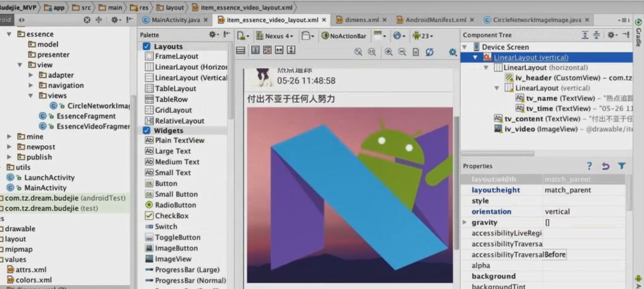The height and width of the screenshot is (289, 644).
Task: Open EssenceFragment class in project tree
Action: (x=78, y=116)
